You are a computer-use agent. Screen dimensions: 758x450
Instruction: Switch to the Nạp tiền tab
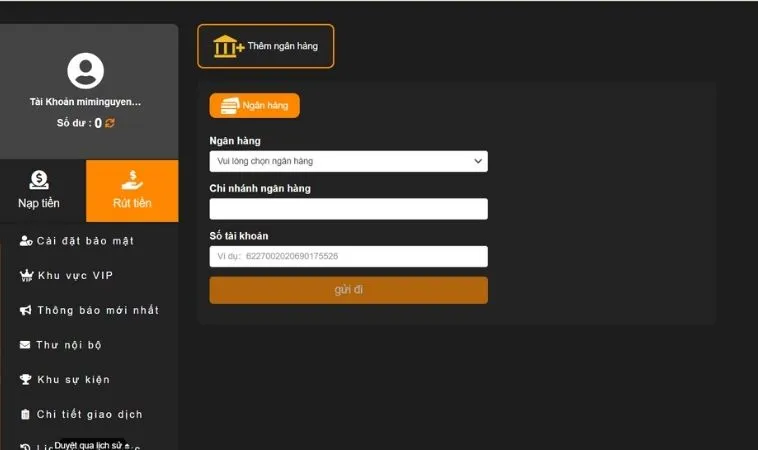coord(39,191)
